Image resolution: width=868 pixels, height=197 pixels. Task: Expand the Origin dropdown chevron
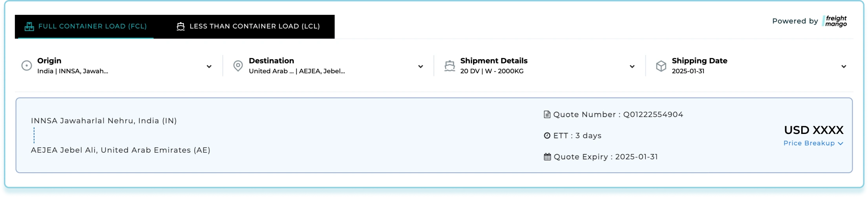[x=209, y=67]
